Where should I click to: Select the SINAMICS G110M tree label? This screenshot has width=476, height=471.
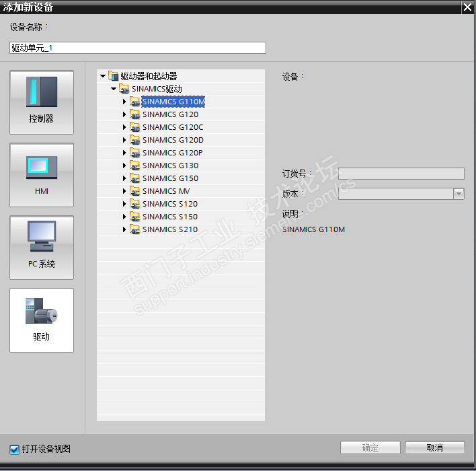[x=173, y=102]
